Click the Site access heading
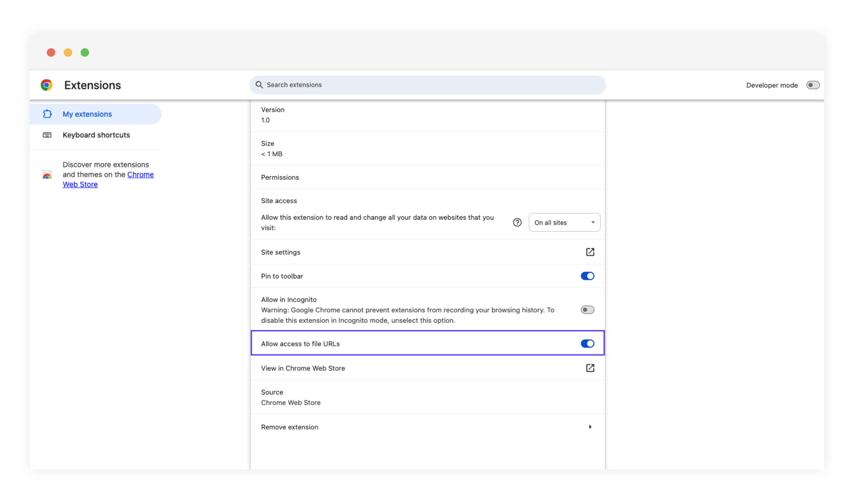The image size is (854, 504). coord(279,201)
